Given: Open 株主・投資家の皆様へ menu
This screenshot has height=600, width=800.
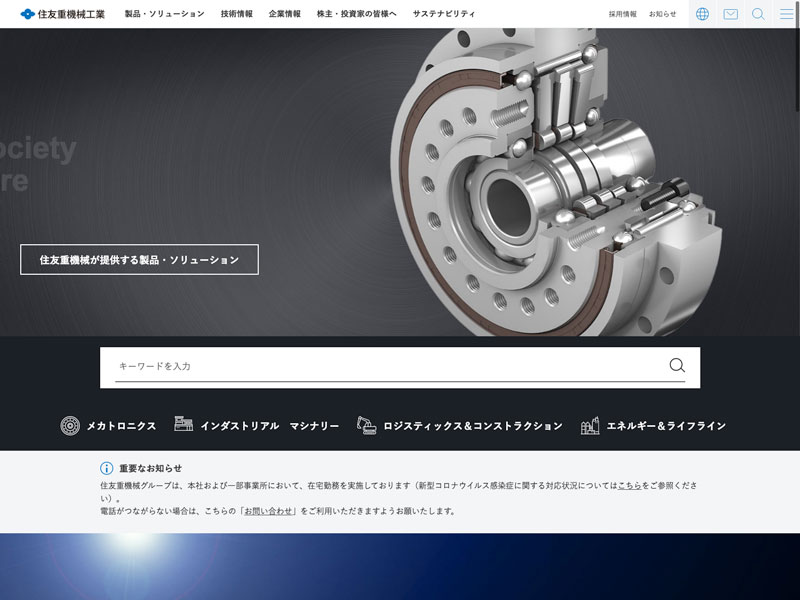Looking at the screenshot, I should [x=356, y=14].
